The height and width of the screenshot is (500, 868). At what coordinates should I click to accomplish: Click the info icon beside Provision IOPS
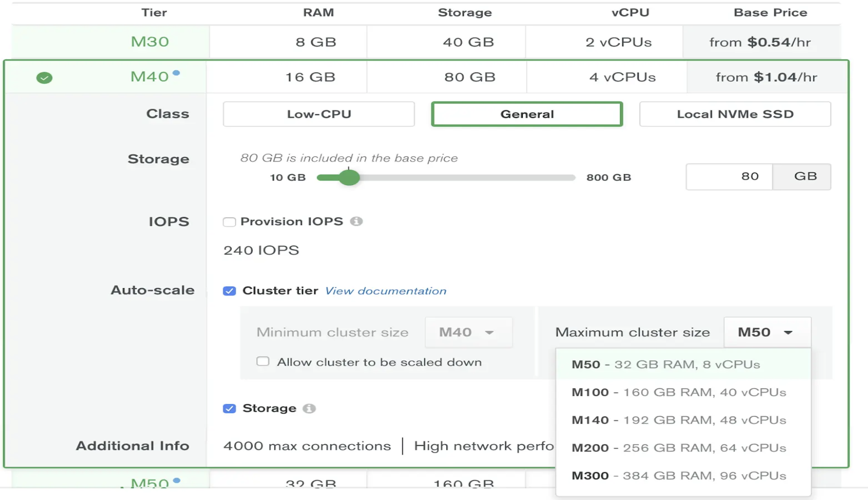[357, 221]
